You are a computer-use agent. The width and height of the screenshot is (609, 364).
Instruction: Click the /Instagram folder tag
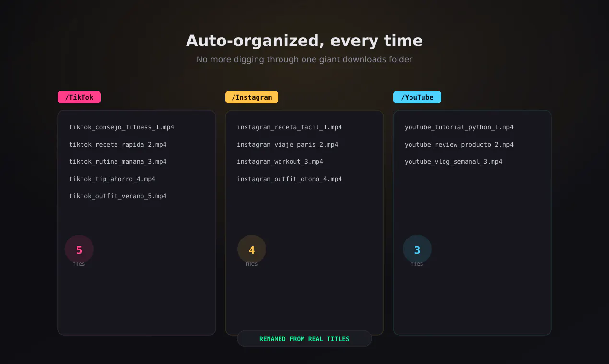point(252,97)
